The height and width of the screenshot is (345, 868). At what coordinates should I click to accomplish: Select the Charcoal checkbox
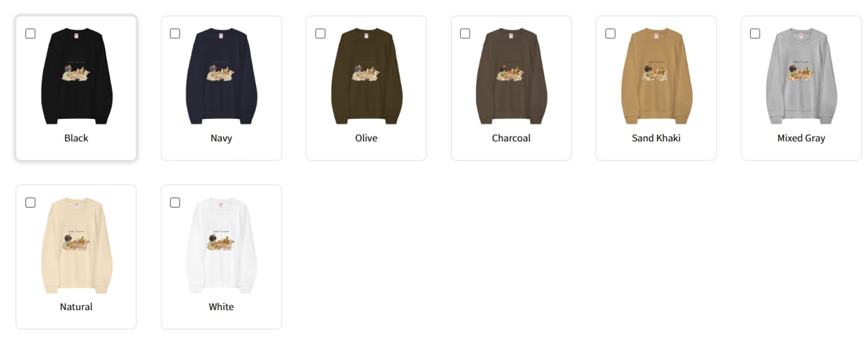(x=465, y=33)
